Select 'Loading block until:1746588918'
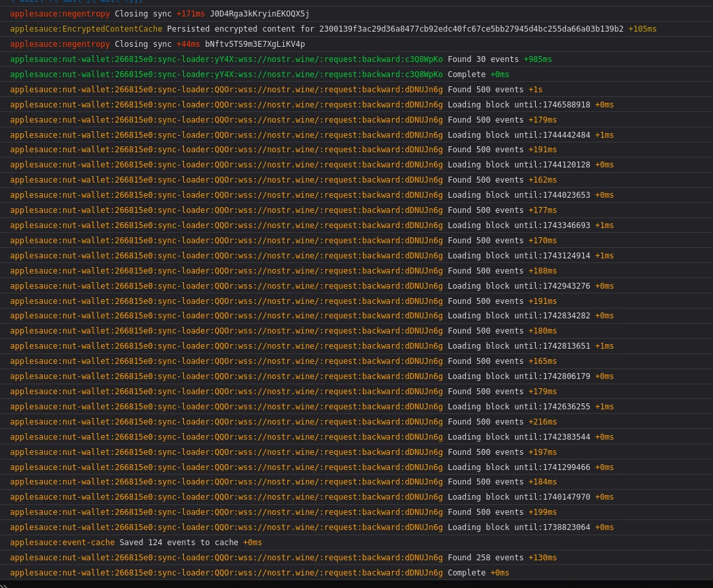 519,105
